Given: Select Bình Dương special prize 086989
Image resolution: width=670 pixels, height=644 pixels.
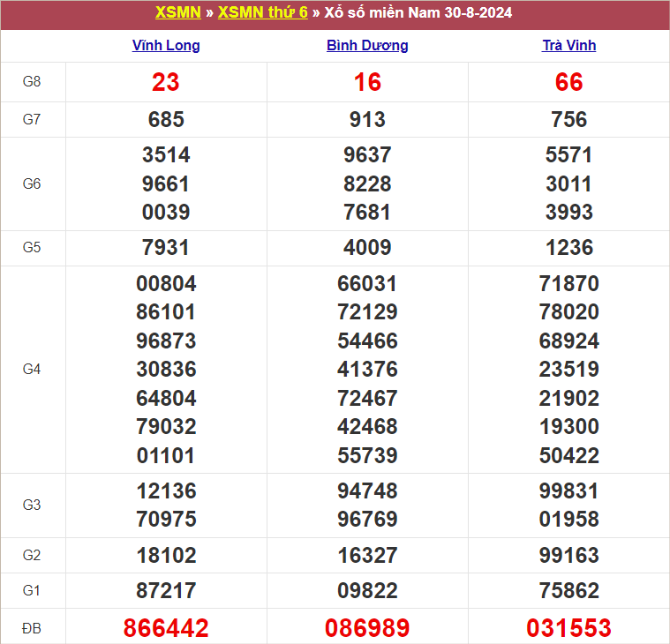Looking at the screenshot, I should click(367, 628).
